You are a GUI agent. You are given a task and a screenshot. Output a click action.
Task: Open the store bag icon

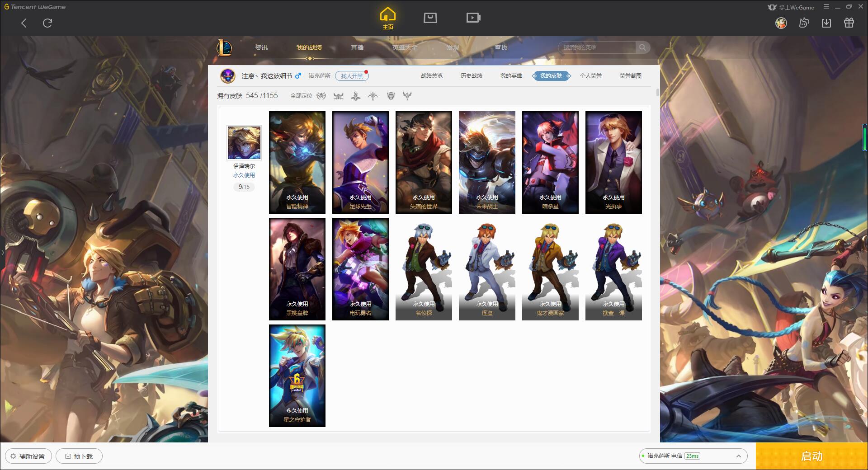pyautogui.click(x=430, y=18)
